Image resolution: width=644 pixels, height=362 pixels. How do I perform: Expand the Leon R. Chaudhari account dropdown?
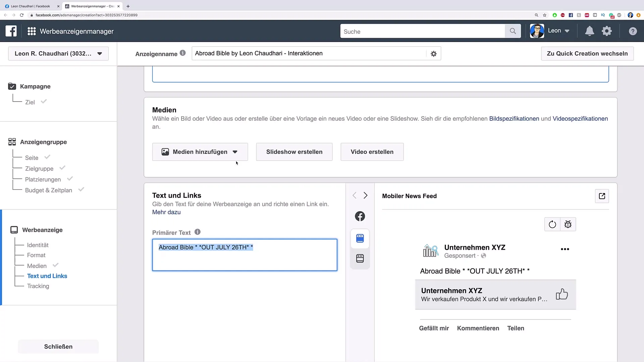click(x=98, y=54)
